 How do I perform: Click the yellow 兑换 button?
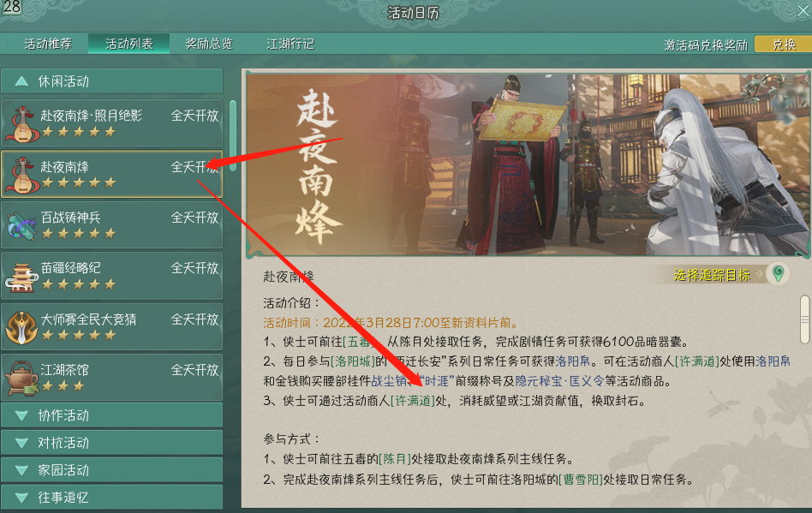tap(784, 45)
